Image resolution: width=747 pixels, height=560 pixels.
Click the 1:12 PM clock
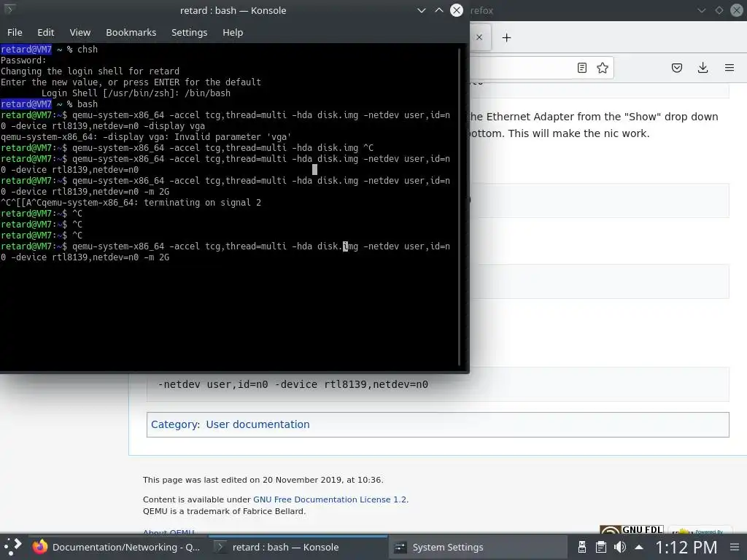tap(686, 547)
